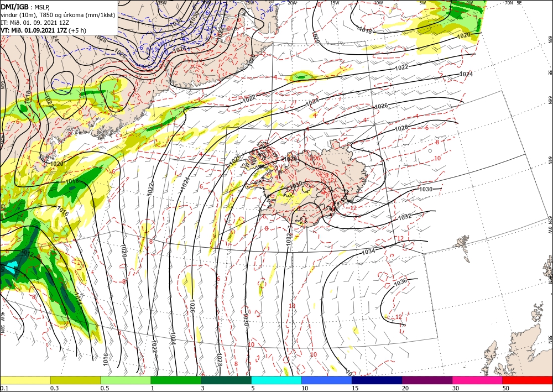Select the dark green 3–5 legend swatch
The width and height of the screenshot is (553, 392).
(x=226, y=380)
